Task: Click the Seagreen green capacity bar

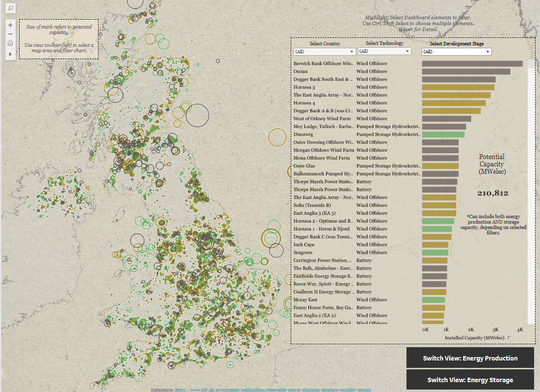Action: 435,253
